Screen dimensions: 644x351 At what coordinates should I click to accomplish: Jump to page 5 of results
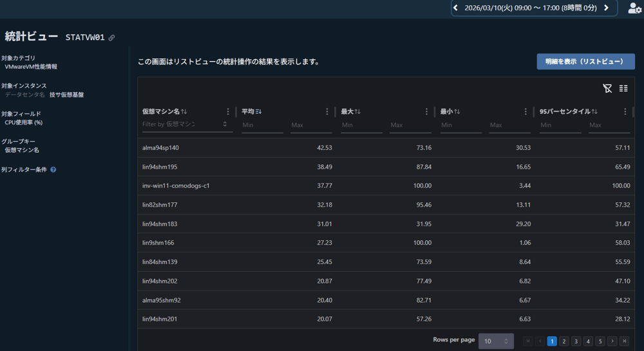click(x=600, y=341)
